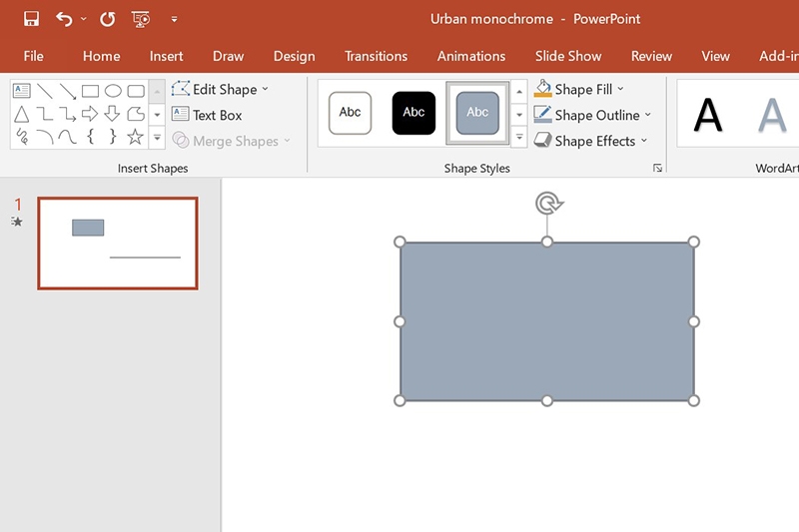Viewport: 799px width, 532px height.
Task: Pick the scribble freeform shape
Action: tap(21, 137)
